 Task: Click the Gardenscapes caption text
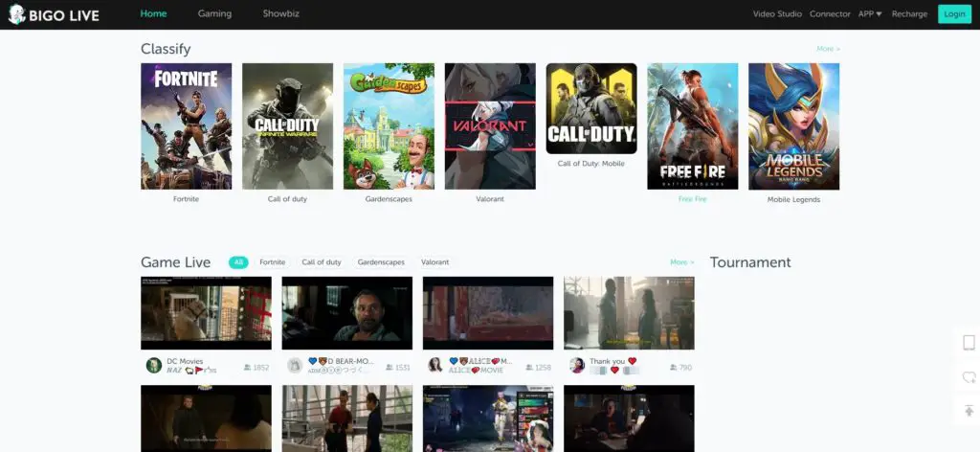pyautogui.click(x=389, y=199)
